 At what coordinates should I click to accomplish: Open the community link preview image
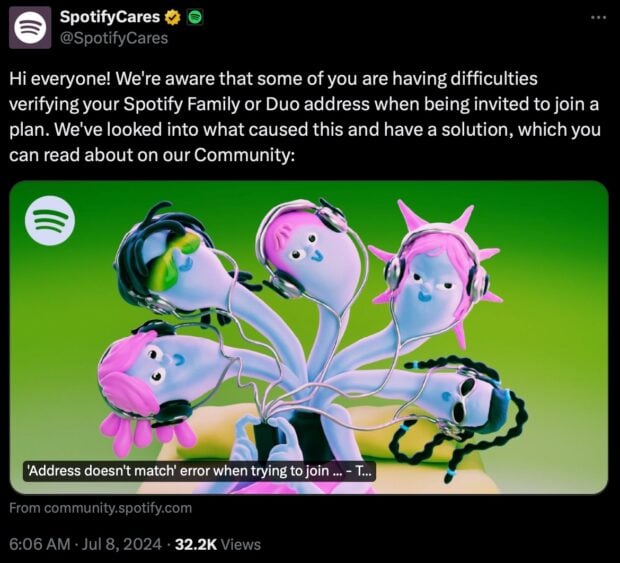coord(309,337)
